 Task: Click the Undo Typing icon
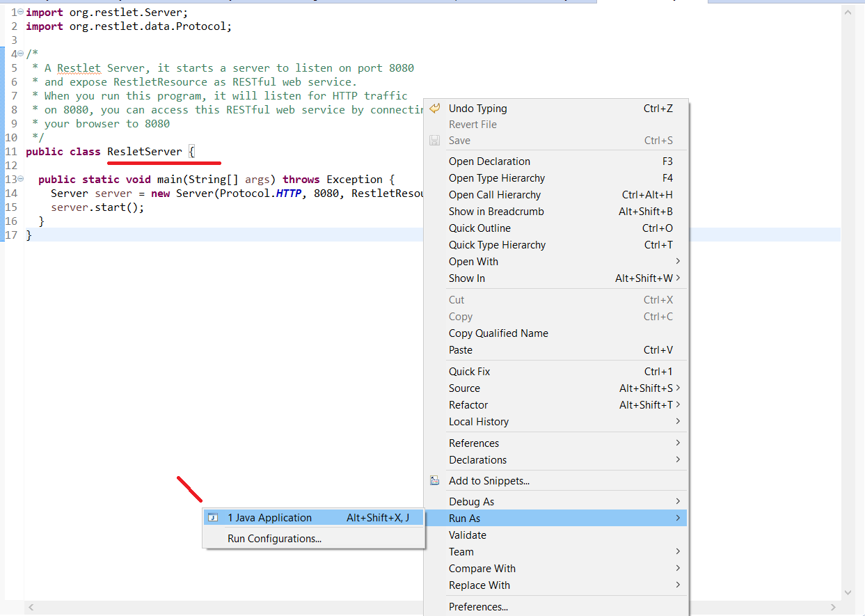click(435, 109)
